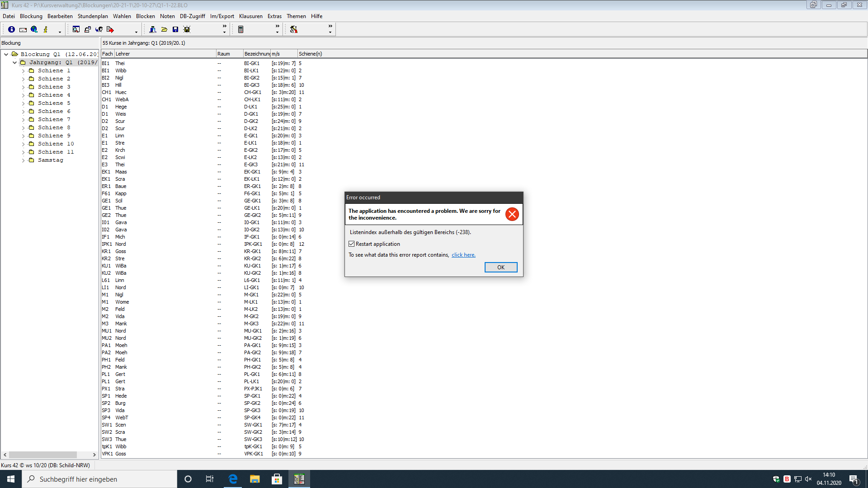This screenshot has width=868, height=488.
Task: Sort by the Lehrer column header
Action: (165, 54)
